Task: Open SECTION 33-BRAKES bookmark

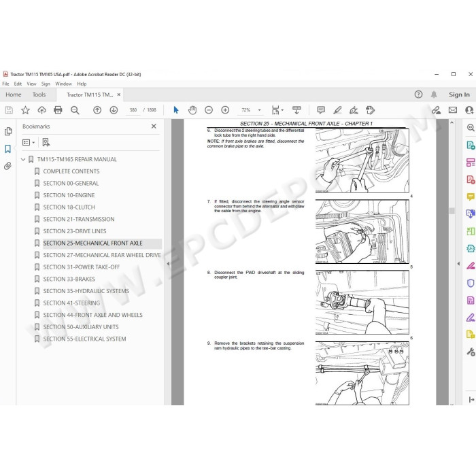Action: tap(69, 279)
